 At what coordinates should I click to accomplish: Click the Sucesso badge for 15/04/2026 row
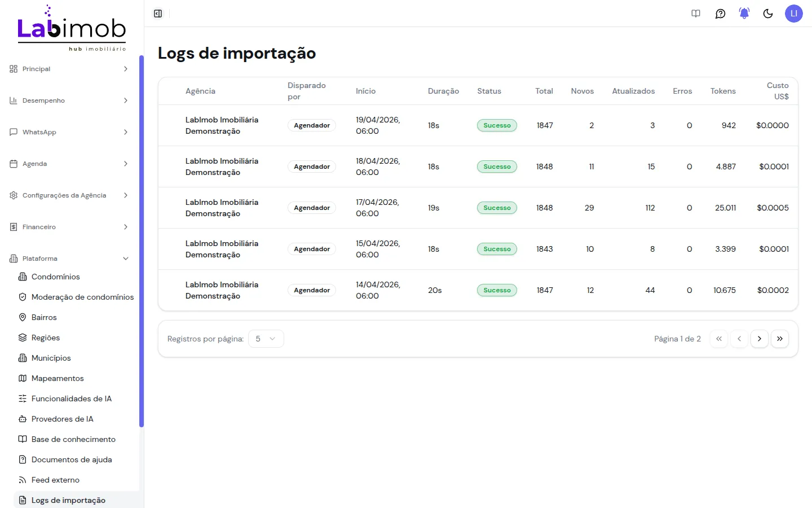coord(497,249)
